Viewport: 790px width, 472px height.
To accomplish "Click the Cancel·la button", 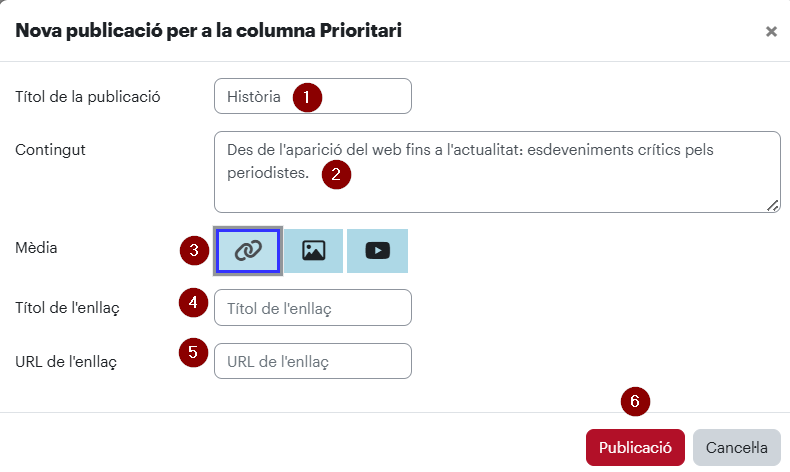I will (x=737, y=447).
